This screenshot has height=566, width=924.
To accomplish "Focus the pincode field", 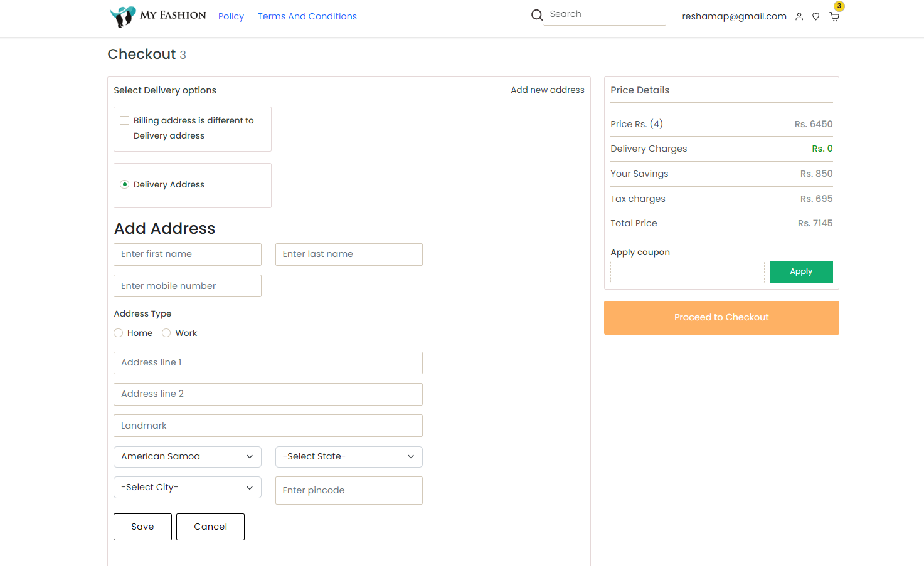I will (349, 491).
